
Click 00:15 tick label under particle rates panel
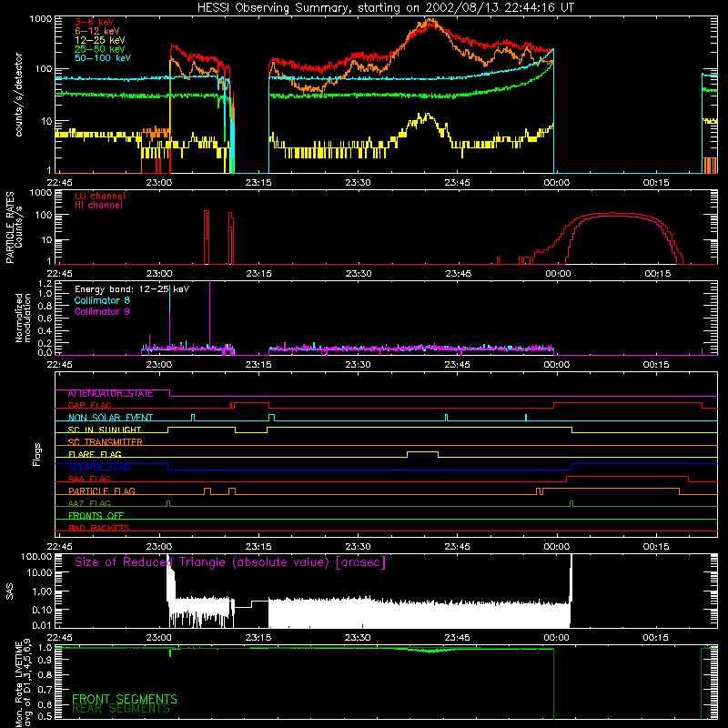pyautogui.click(x=657, y=274)
